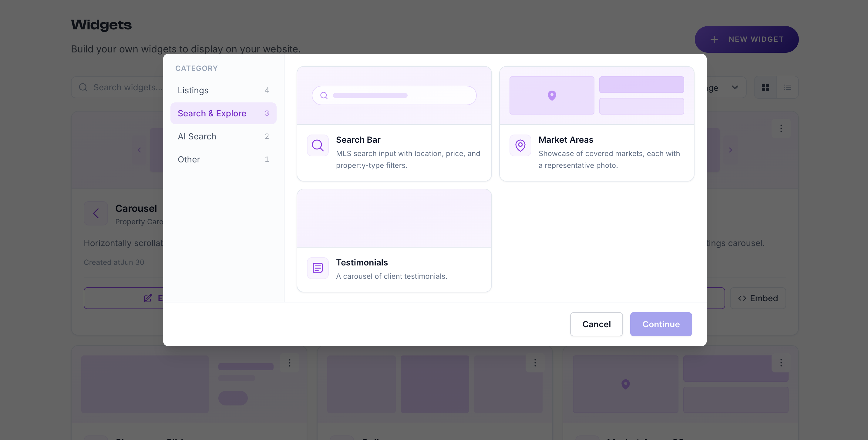Viewport: 868px width, 440px height.
Task: Select the Market Areas widget title
Action: point(566,140)
